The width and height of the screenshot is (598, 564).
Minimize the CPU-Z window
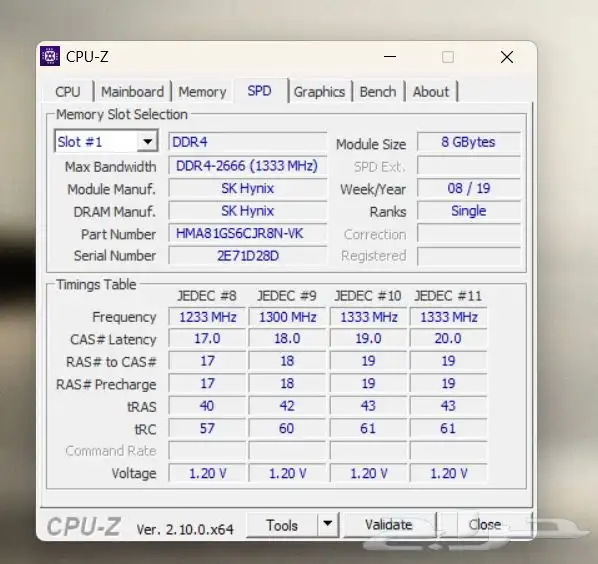point(390,57)
